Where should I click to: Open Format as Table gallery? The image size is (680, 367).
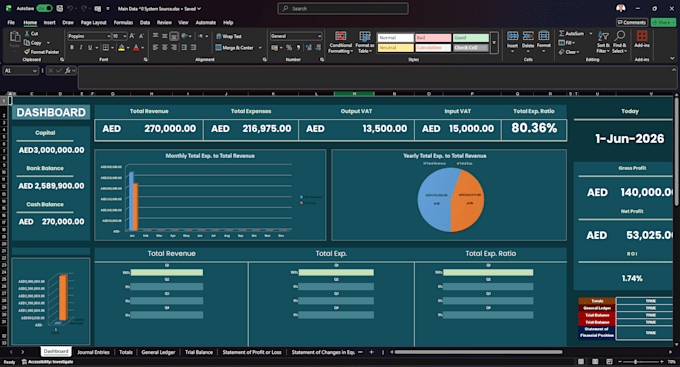pos(365,42)
